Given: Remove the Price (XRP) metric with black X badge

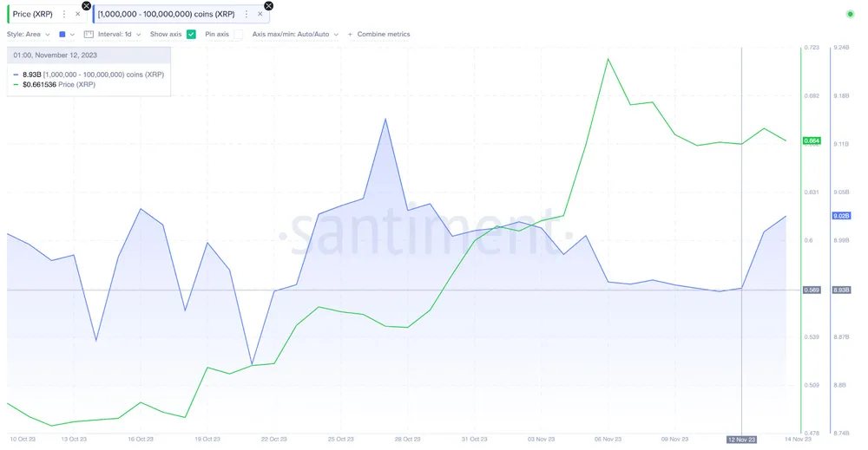Looking at the screenshot, I should click(86, 6).
